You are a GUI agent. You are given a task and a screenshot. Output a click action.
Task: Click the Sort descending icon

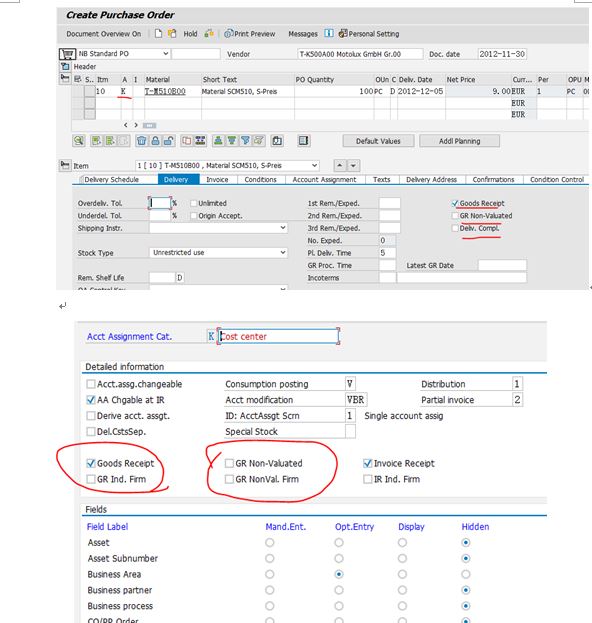(232, 141)
